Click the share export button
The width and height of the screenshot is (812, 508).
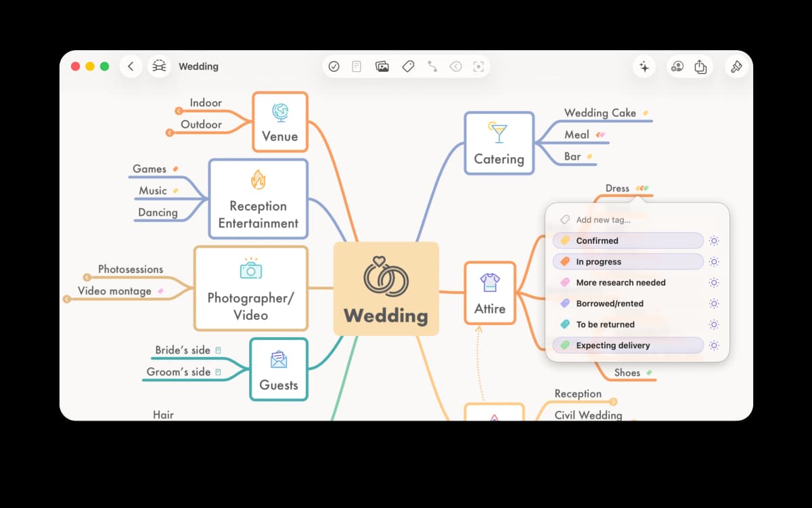pyautogui.click(x=700, y=66)
